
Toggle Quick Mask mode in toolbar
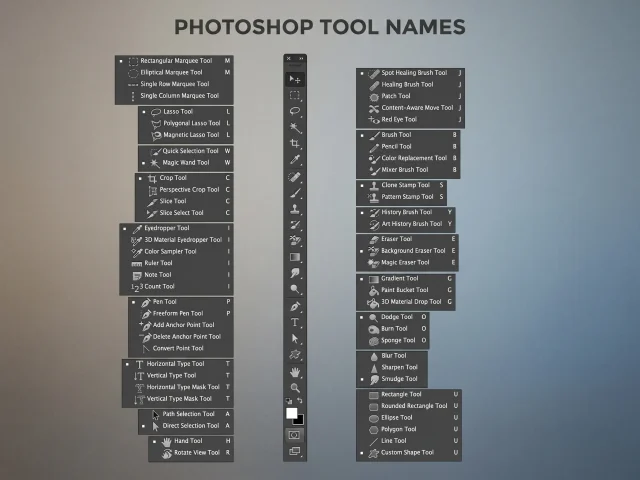coord(294,435)
